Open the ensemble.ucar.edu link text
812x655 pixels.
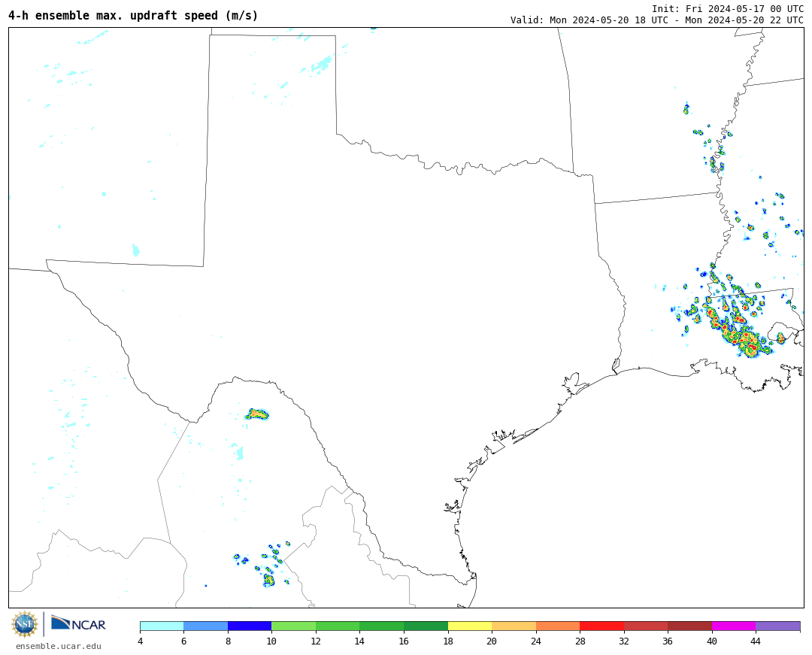pos(59,646)
